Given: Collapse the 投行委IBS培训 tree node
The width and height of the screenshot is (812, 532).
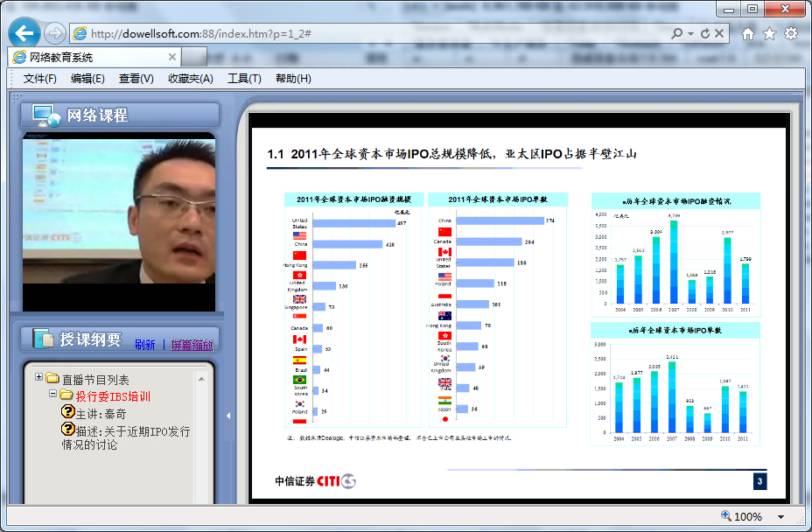Looking at the screenshot, I should 53,395.
